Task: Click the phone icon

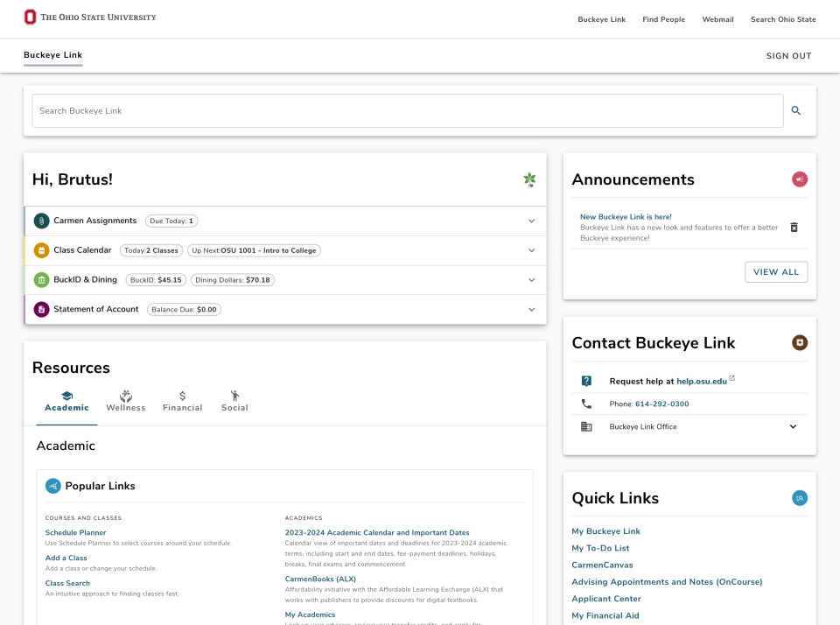Action: point(586,404)
